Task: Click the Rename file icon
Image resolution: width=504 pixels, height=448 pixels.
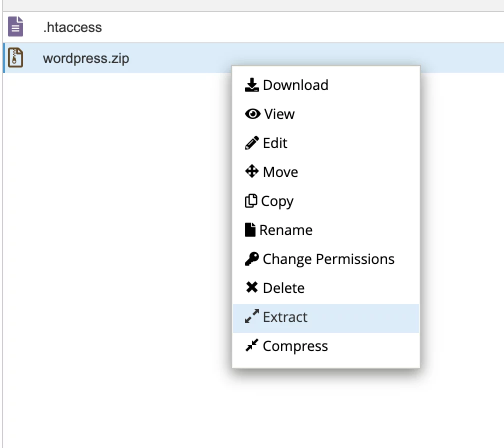Action: pyautogui.click(x=250, y=230)
